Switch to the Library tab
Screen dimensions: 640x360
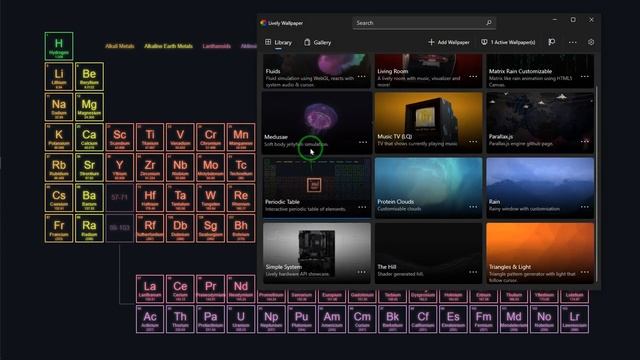click(x=278, y=42)
